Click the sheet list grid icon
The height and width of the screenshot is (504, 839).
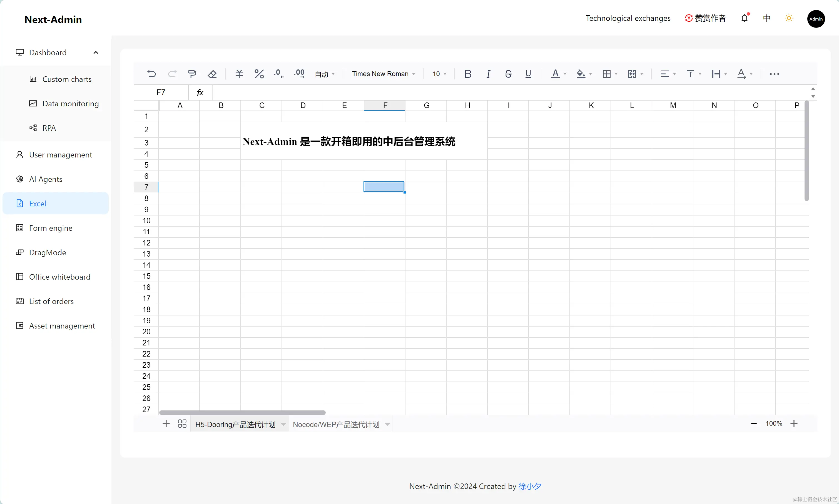click(x=182, y=423)
